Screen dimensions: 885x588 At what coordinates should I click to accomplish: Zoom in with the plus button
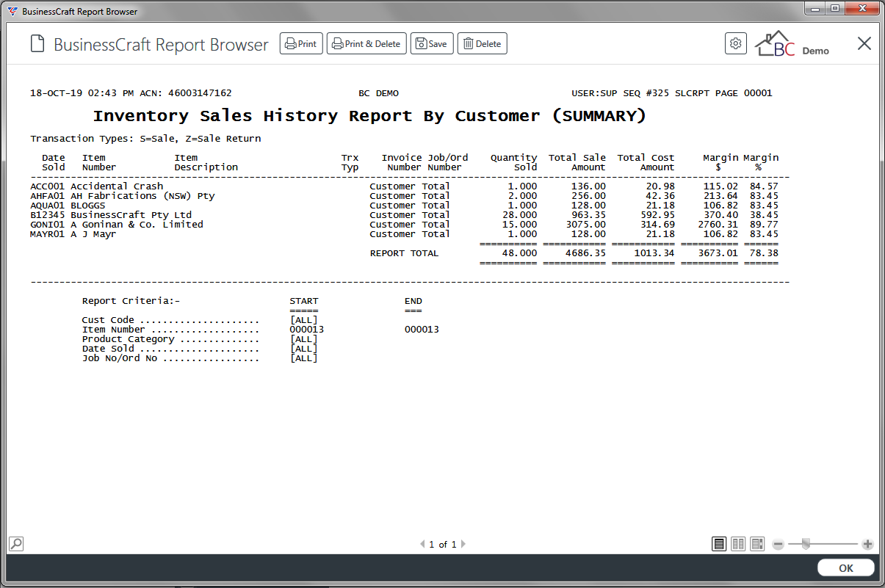click(867, 545)
